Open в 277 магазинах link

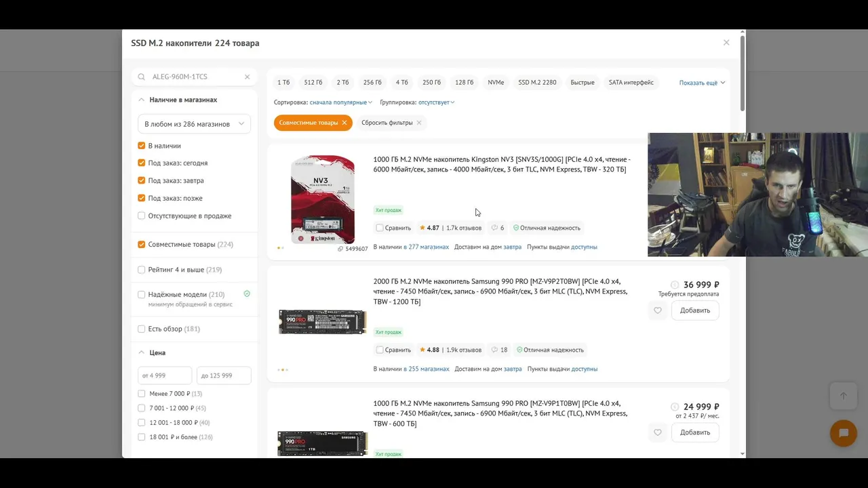click(x=426, y=247)
